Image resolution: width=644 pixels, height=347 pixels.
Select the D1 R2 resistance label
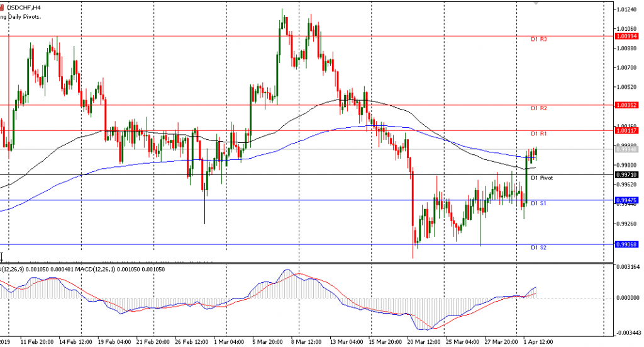(x=539, y=108)
